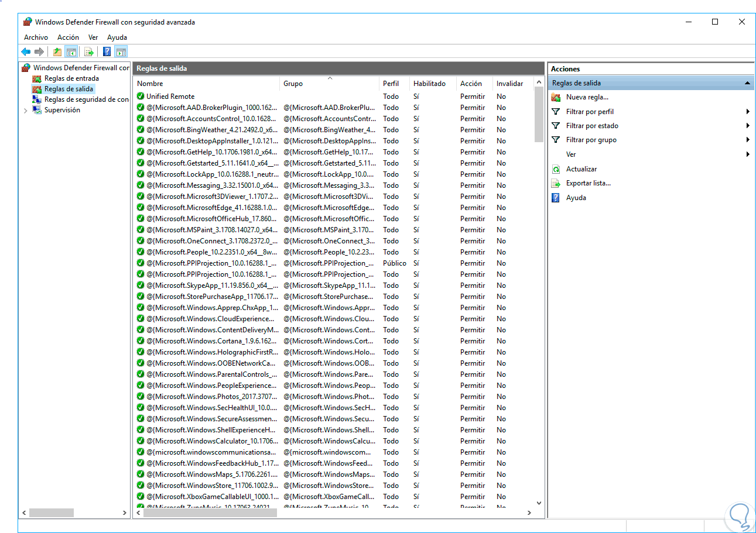Image resolution: width=756 pixels, height=533 pixels.
Task: Select the Microsoft.People rule name
Action: [211, 252]
